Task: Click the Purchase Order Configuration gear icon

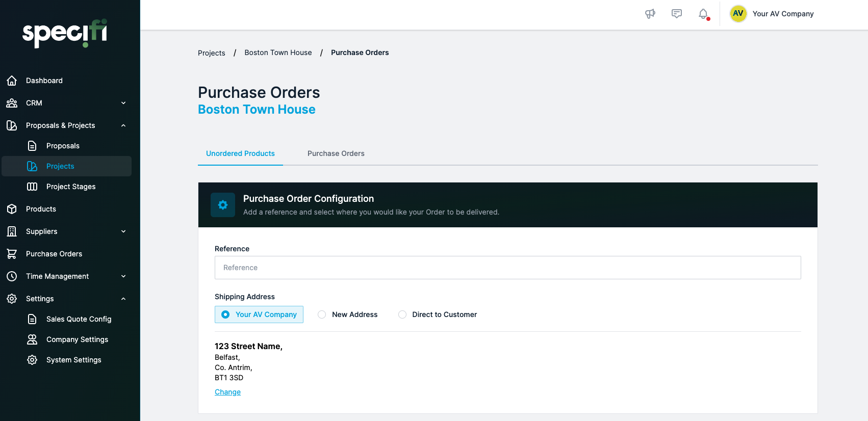Action: coord(223,205)
